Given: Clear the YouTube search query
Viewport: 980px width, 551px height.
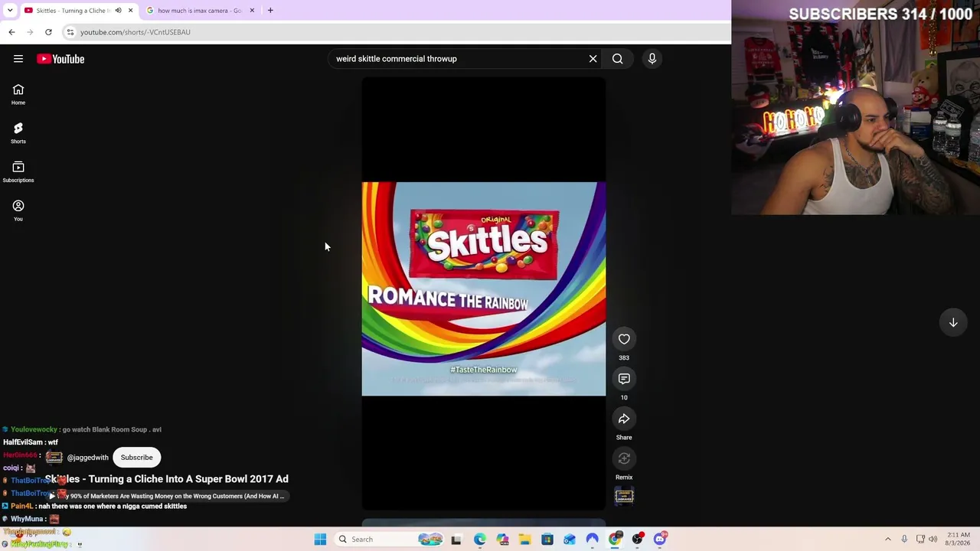Looking at the screenshot, I should pyautogui.click(x=593, y=59).
